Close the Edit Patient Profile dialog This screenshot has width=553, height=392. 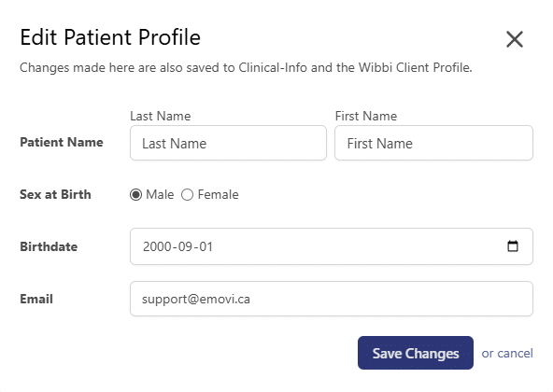[514, 39]
